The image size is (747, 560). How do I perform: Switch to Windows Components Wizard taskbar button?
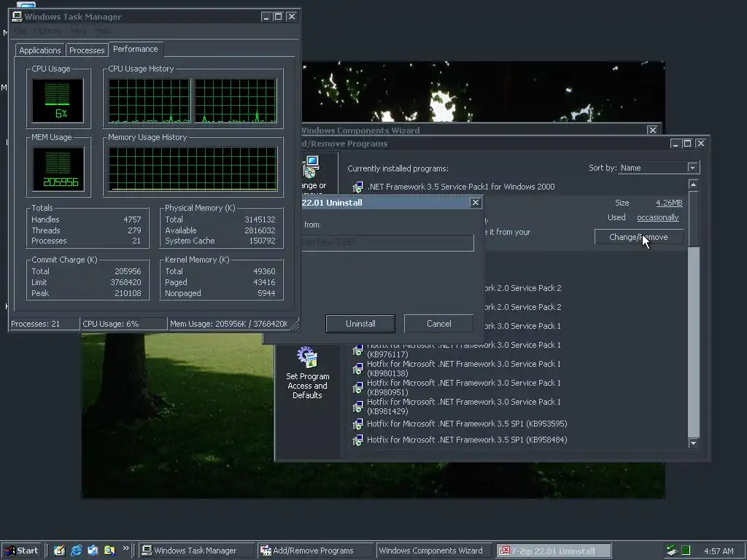(433, 551)
